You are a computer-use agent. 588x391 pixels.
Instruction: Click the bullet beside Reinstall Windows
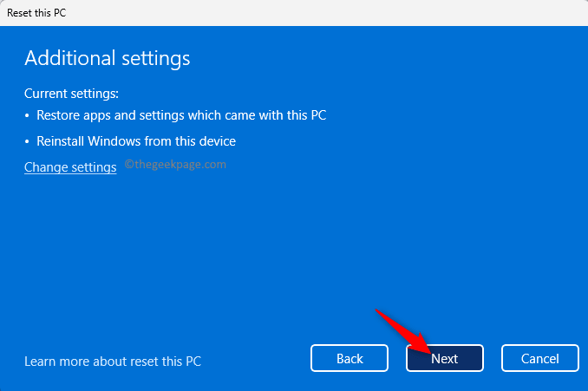28,141
